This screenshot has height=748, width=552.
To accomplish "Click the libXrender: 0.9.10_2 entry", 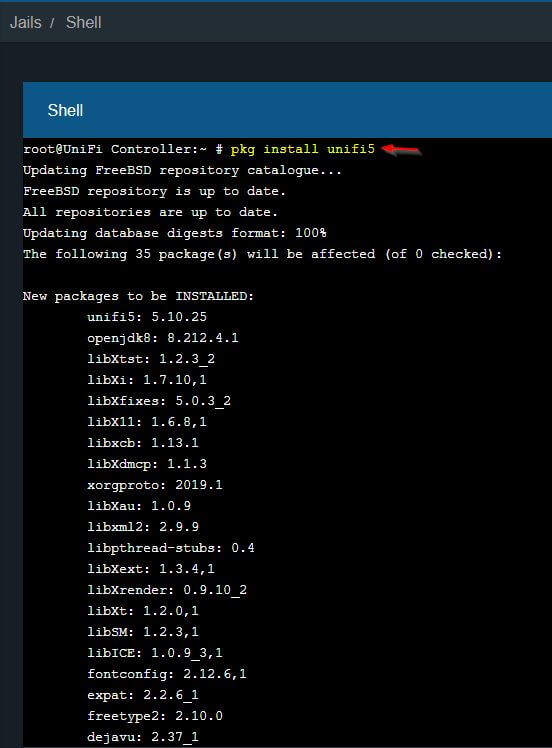I will (167, 590).
